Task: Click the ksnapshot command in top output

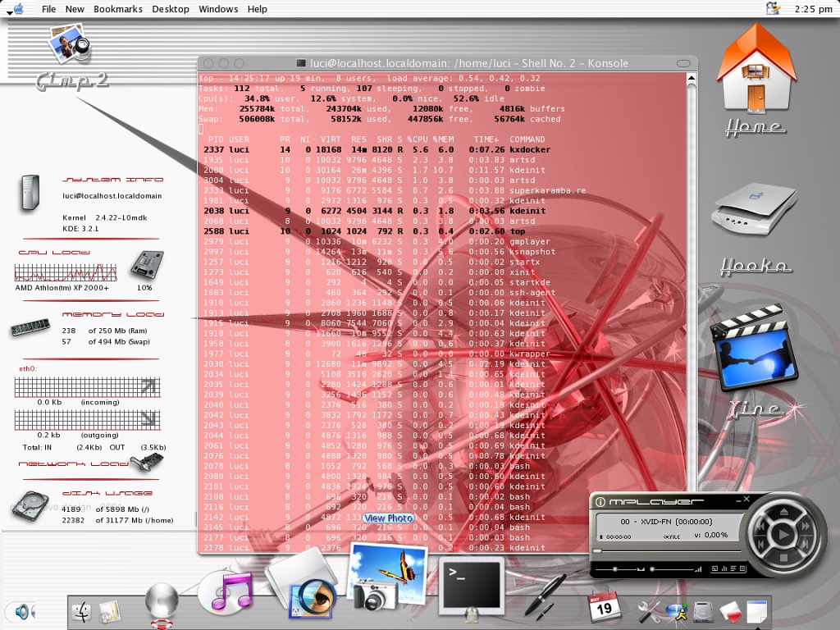Action: click(532, 251)
